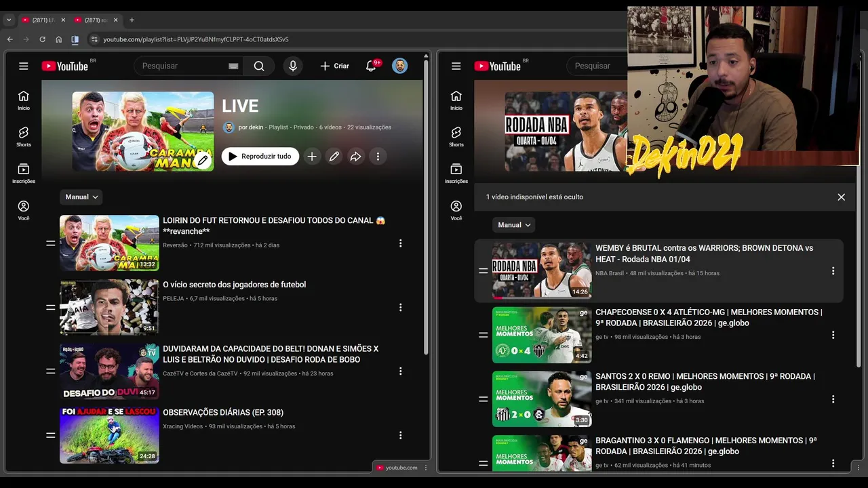Expand Manual sort dropdown in right window
868x488 pixels.
click(514, 225)
